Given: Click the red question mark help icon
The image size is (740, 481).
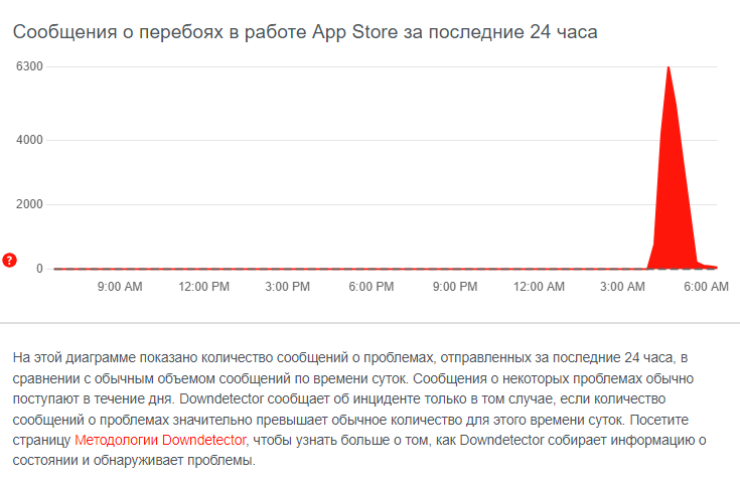Looking at the screenshot, I should click(10, 261).
